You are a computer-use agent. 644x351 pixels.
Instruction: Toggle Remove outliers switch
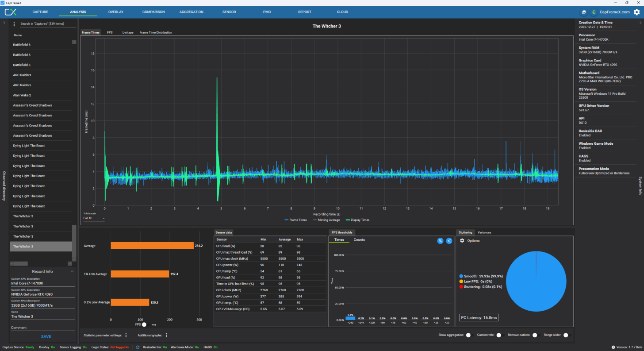click(x=536, y=335)
